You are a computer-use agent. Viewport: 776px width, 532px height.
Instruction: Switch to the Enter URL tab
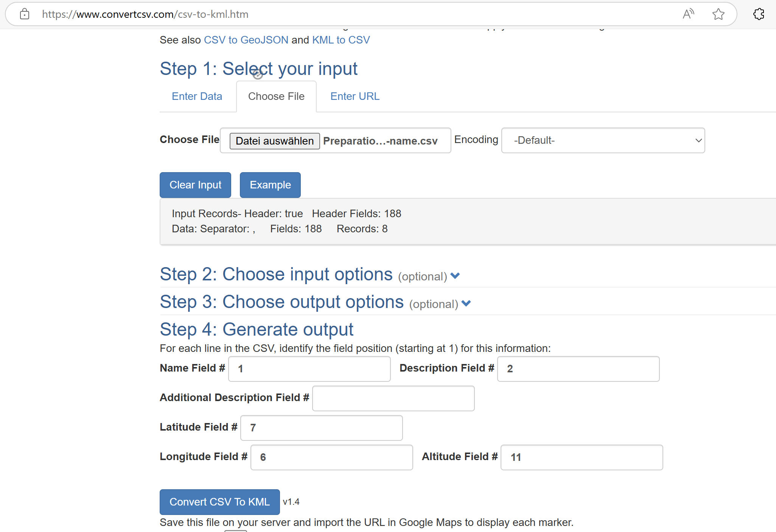point(355,96)
